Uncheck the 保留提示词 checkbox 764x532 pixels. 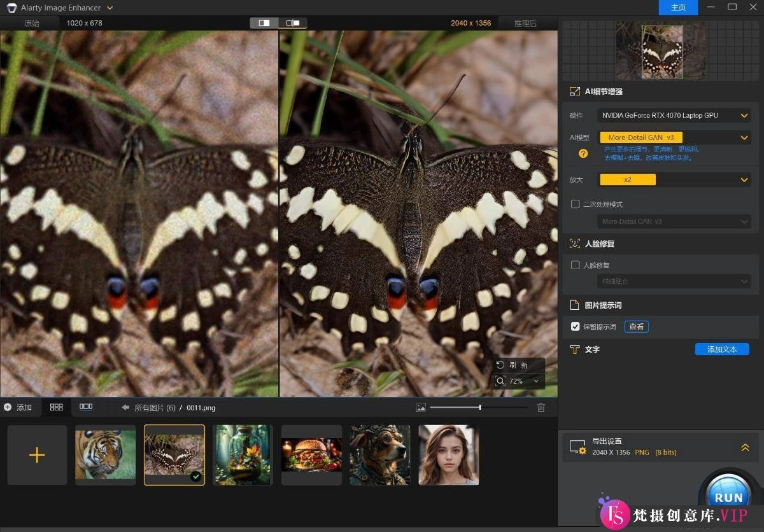[x=576, y=326]
